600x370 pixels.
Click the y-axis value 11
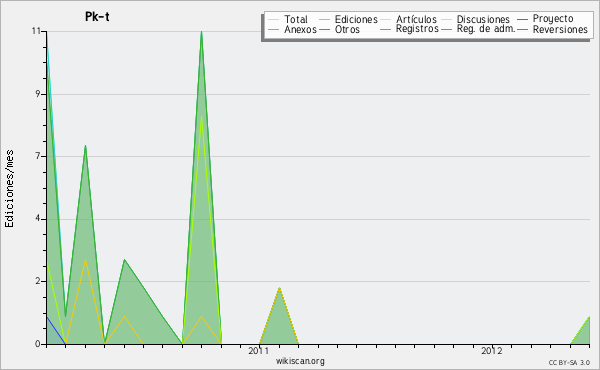click(36, 31)
